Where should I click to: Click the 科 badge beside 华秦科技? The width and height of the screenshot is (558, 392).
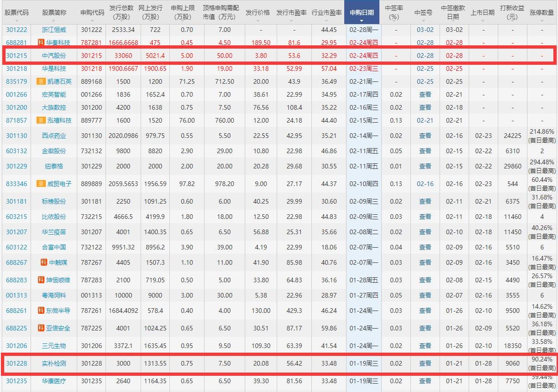(41, 43)
